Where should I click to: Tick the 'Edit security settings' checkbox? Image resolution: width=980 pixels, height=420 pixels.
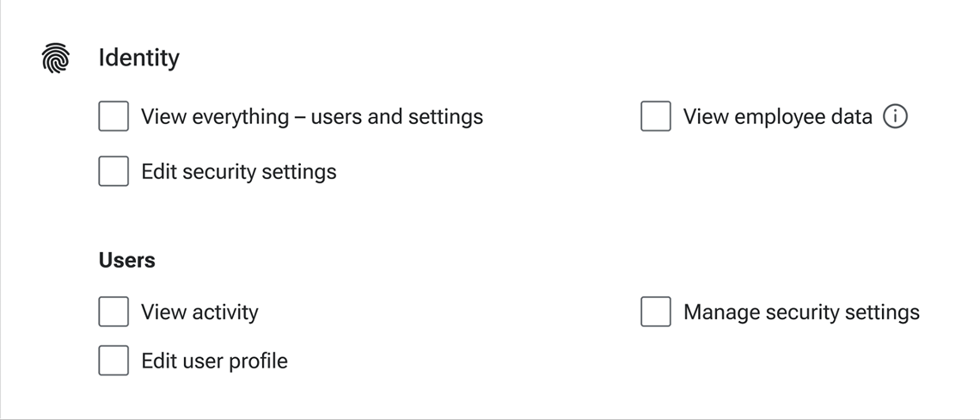pyautogui.click(x=113, y=171)
